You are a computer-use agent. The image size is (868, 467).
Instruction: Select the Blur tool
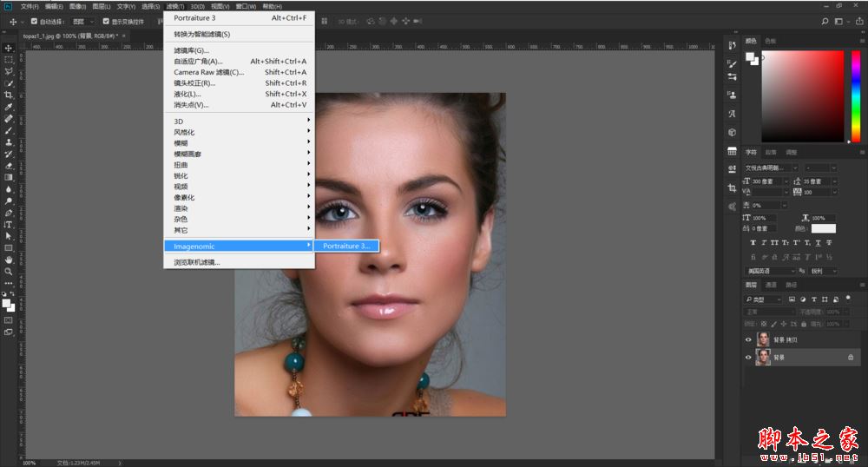coord(9,189)
